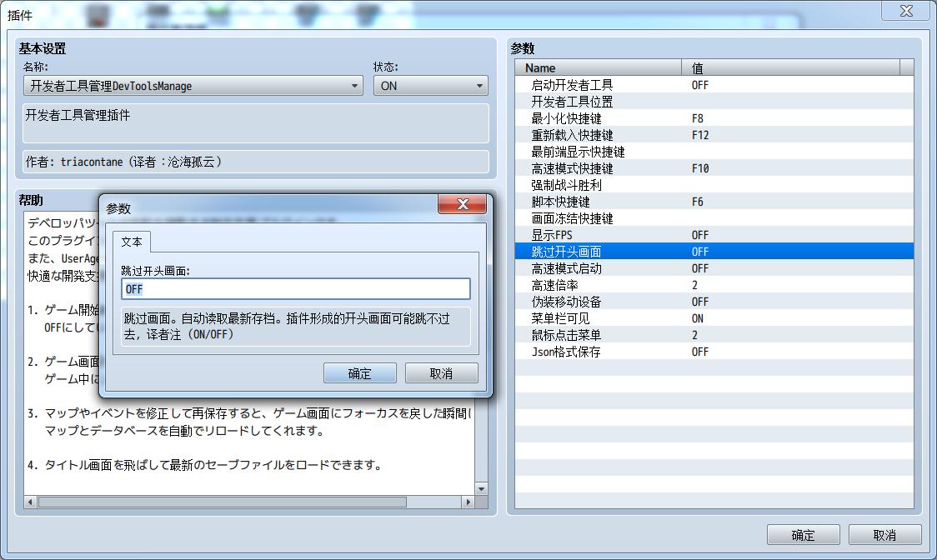The width and height of the screenshot is (937, 560).
Task: Select the 启动开发者工具 parameter row
Action: pos(714,85)
